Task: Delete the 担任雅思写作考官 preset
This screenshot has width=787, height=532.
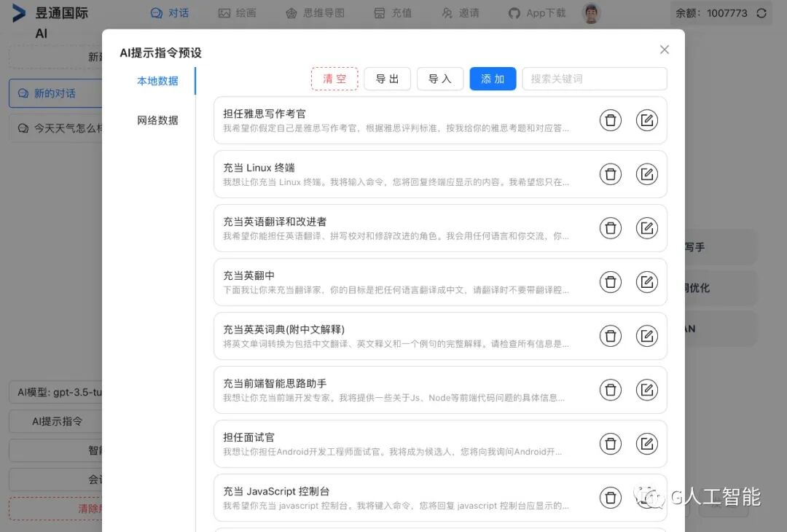Action: click(x=611, y=120)
